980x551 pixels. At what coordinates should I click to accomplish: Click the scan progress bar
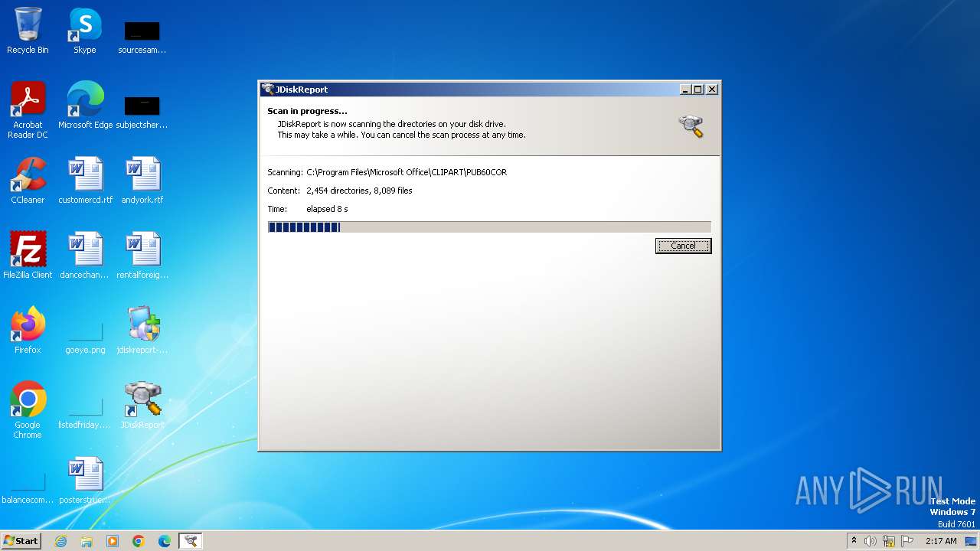489,227
